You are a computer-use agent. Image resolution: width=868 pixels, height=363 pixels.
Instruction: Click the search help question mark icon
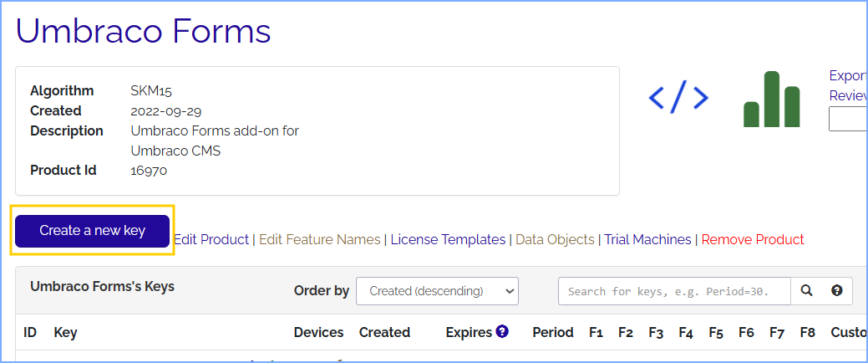[836, 291]
